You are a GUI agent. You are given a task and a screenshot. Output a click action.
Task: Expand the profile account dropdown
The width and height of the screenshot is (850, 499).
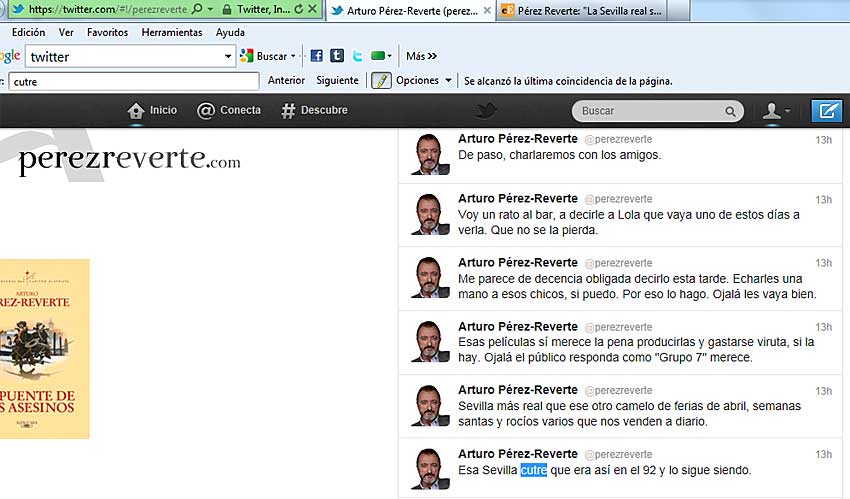[776, 111]
